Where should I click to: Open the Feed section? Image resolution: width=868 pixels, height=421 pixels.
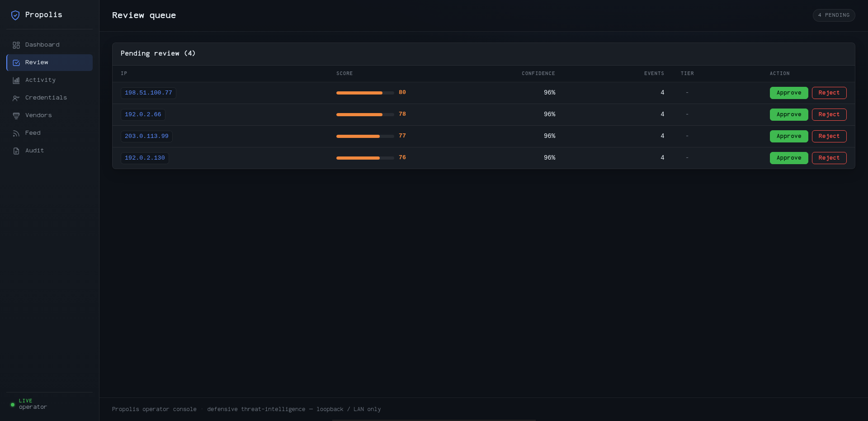[x=49, y=133]
